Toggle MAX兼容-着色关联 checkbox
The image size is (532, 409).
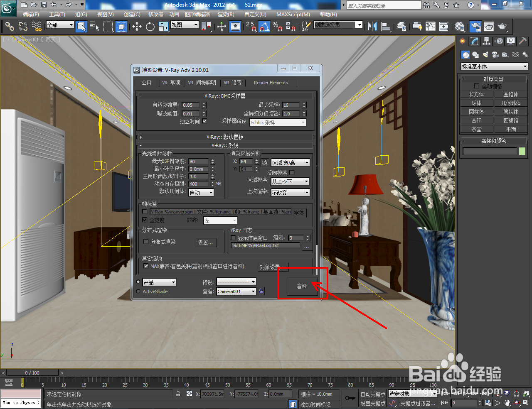146,266
